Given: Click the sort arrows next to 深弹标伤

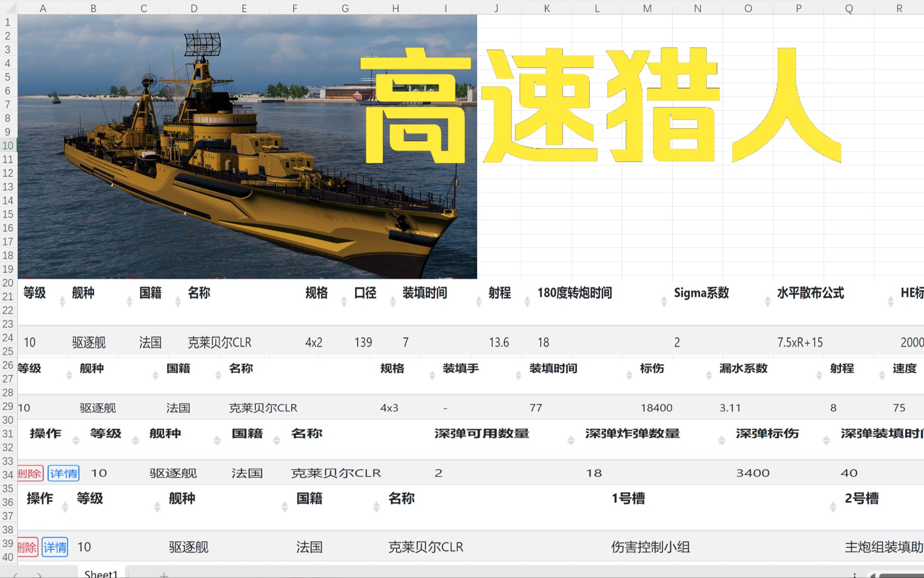Looking at the screenshot, I should 826,440.
